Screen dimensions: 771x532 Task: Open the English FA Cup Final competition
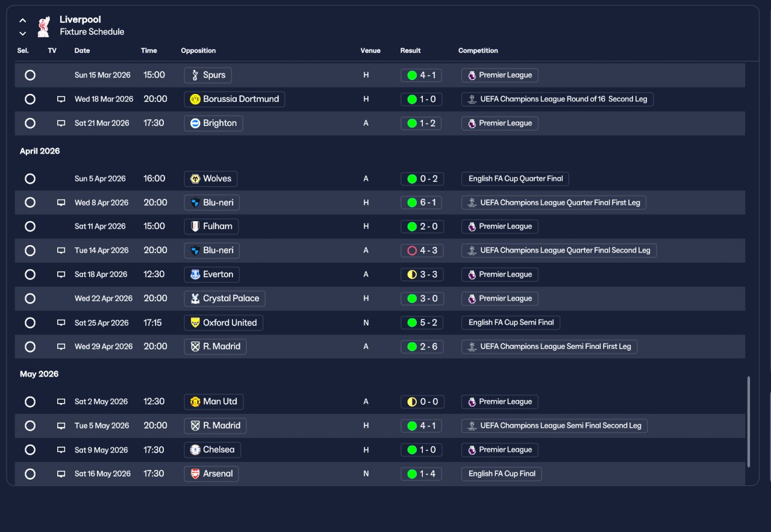(502, 474)
